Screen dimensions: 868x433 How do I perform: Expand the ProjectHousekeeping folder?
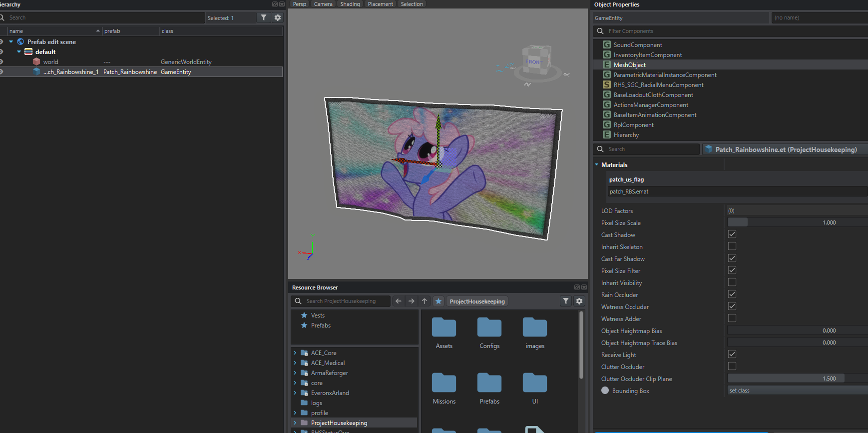tap(295, 422)
